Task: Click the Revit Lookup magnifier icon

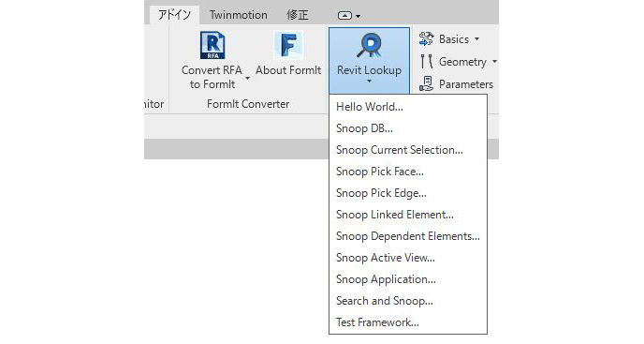Action: click(369, 45)
